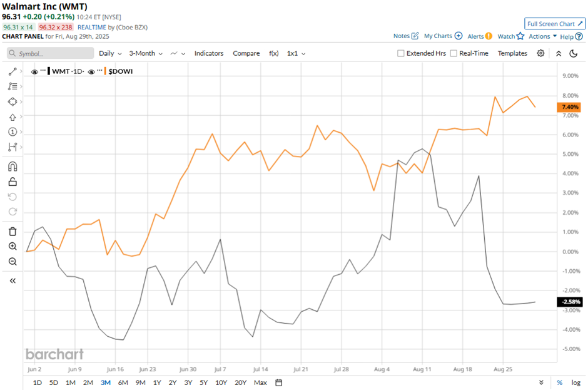Screen dimensions: 588x390
Task: Open the 3-Month period dropdown
Action: click(146, 53)
